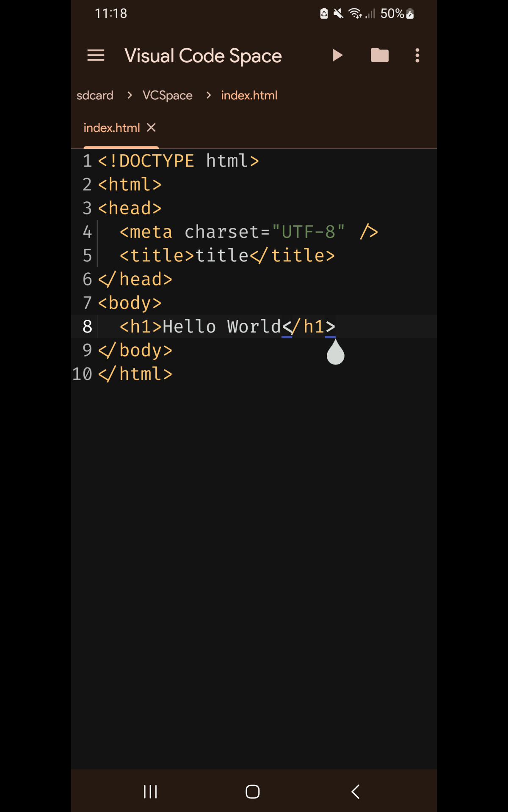508x812 pixels.
Task: Close the index.html tab
Action: click(x=151, y=127)
